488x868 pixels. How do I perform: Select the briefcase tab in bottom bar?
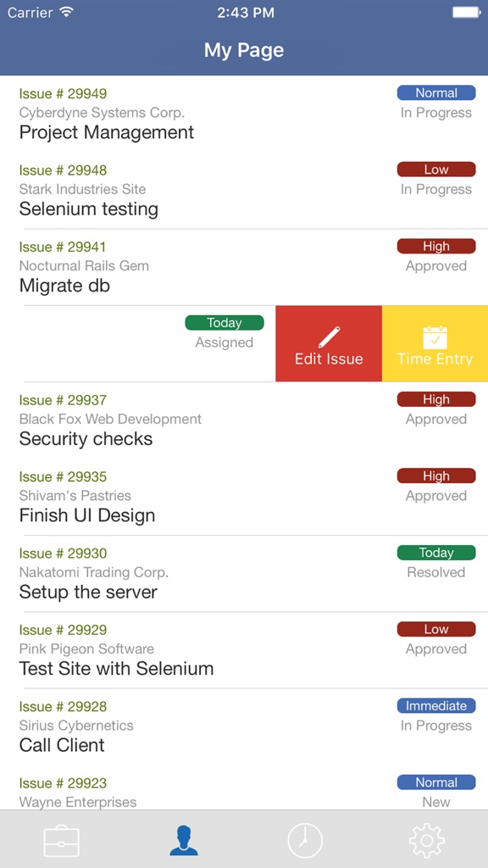point(61,840)
